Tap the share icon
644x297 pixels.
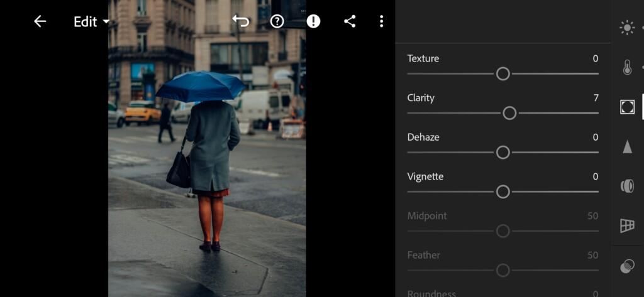[x=350, y=21]
